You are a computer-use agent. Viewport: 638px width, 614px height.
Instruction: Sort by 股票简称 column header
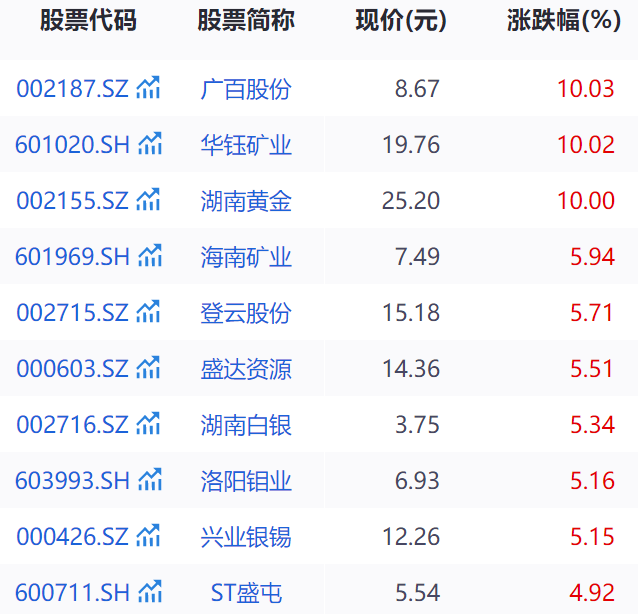(x=246, y=20)
